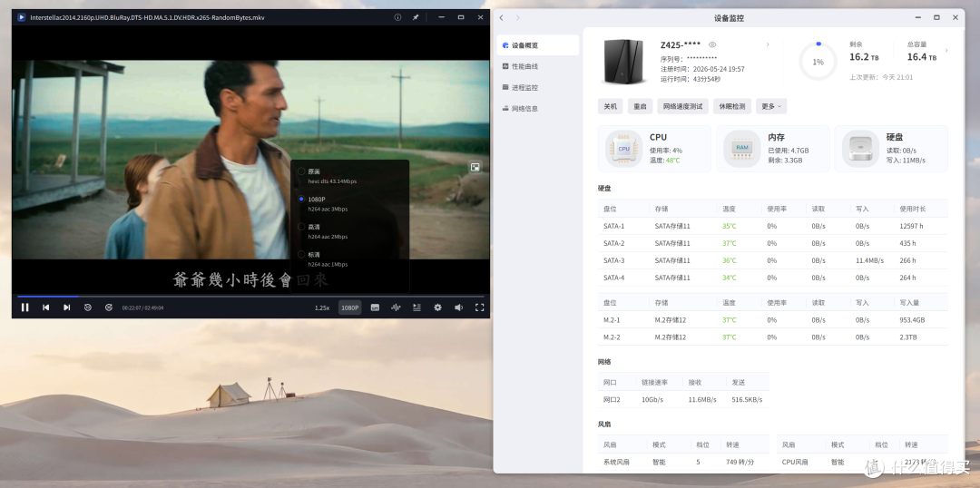The height and width of the screenshot is (488, 980).
Task: Open the More dropdown
Action: (771, 106)
